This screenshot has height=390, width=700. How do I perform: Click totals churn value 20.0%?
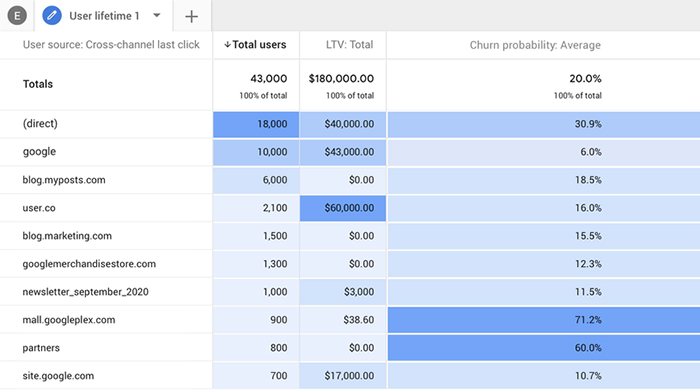click(585, 79)
